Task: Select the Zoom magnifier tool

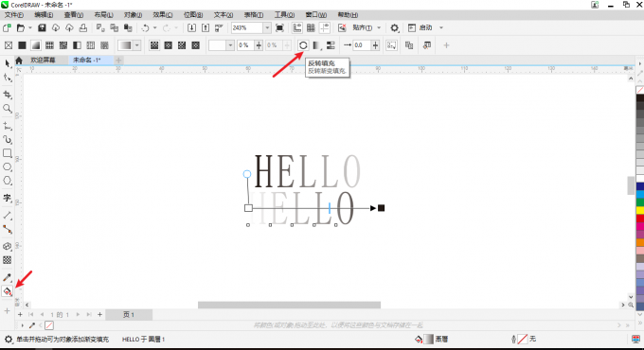Action: click(8, 109)
